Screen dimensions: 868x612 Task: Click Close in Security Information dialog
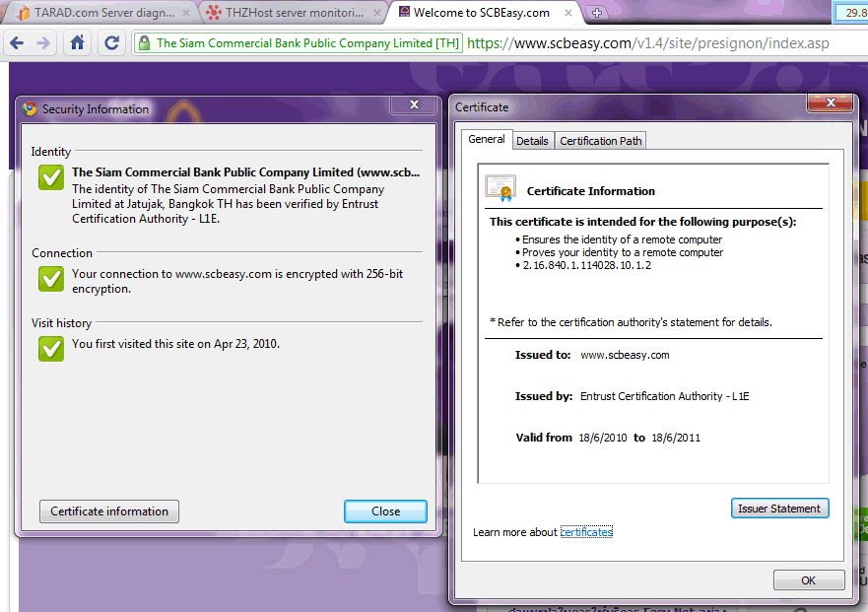click(385, 511)
